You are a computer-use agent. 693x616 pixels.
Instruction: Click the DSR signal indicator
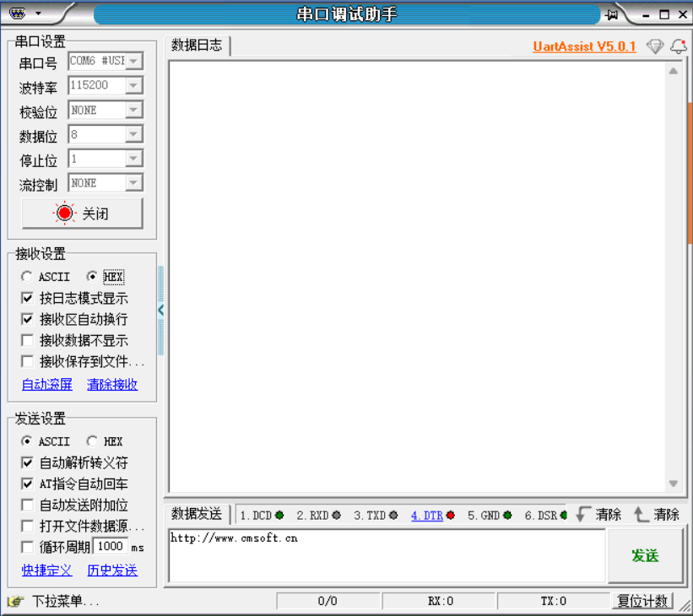coord(564,516)
